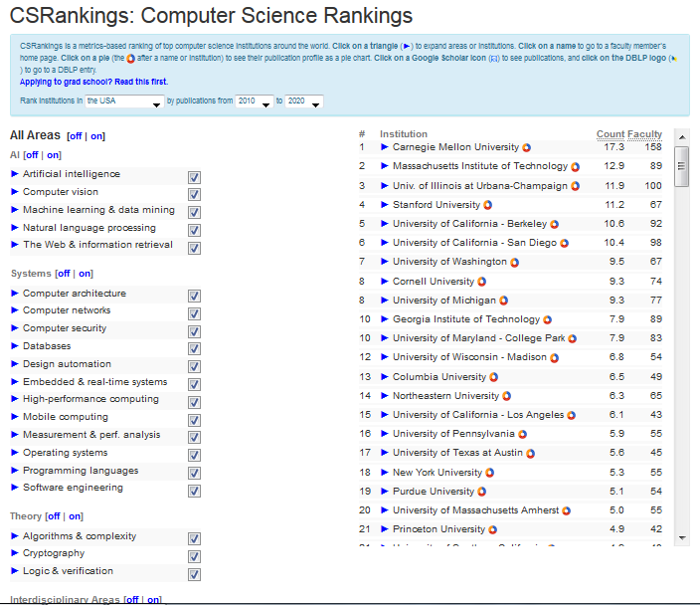Open pie chart for Massachusetts Institute of Technology
The width and height of the screenshot is (700, 605).
(x=576, y=167)
